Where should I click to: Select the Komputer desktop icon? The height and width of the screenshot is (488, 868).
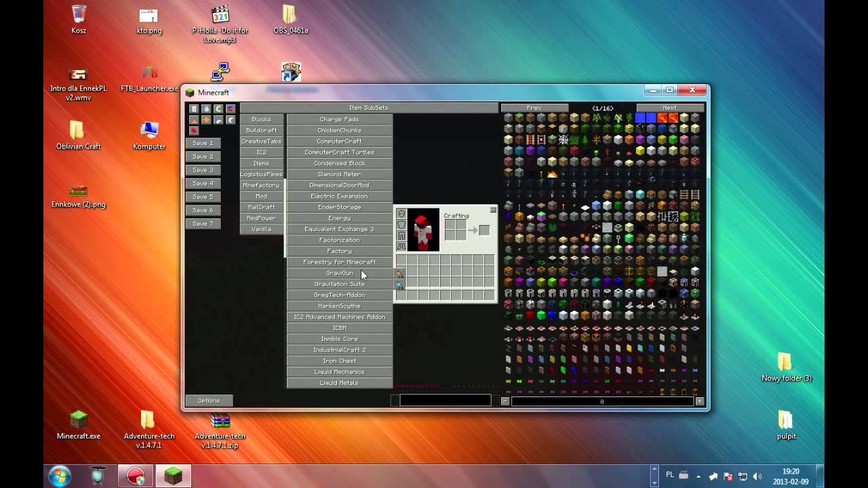click(x=149, y=135)
